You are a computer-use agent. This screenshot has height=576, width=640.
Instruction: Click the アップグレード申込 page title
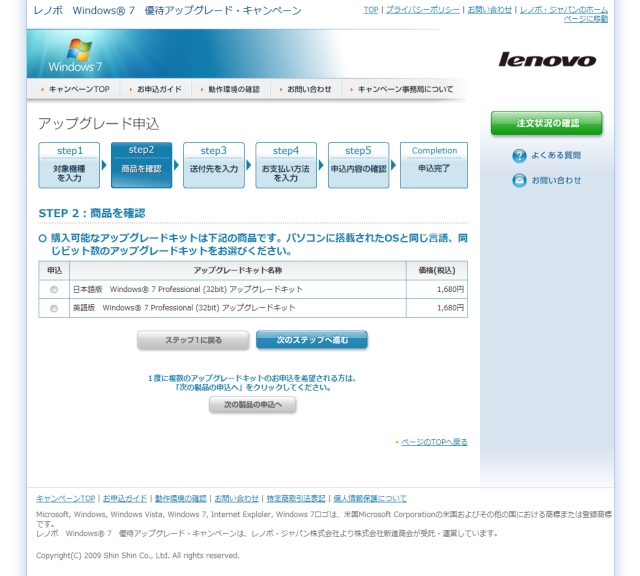(x=98, y=123)
